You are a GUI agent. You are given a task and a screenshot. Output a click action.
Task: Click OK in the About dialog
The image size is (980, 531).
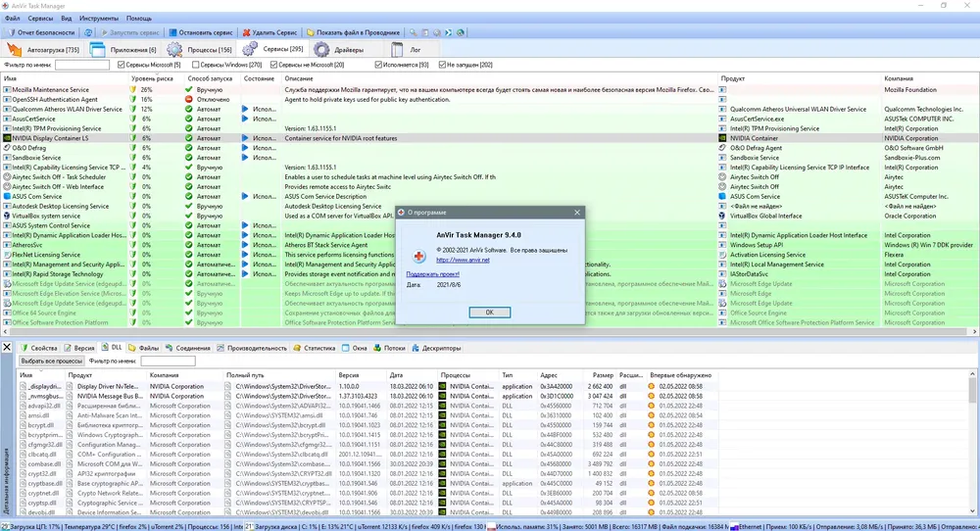[489, 313]
